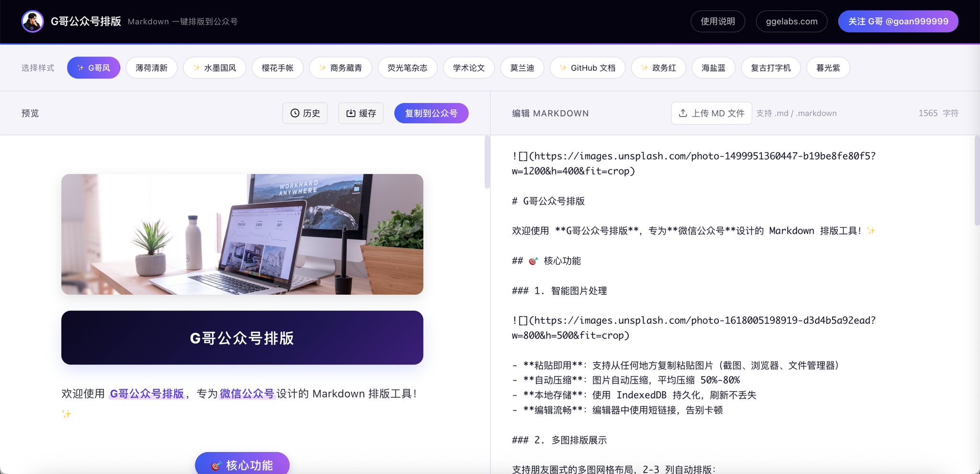Click the 核心功能 heading pill in preview
Viewport: 980px width, 474px height.
click(242, 464)
